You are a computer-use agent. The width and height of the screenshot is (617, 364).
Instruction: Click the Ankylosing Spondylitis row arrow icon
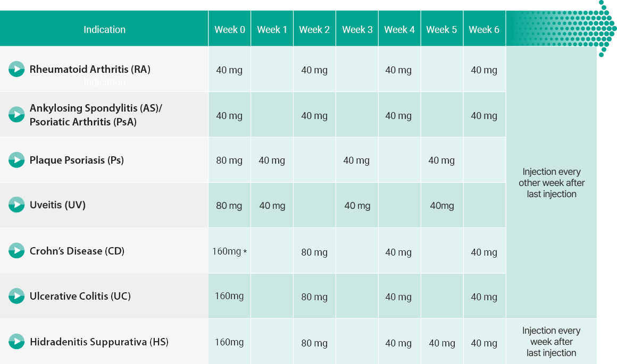(x=16, y=115)
